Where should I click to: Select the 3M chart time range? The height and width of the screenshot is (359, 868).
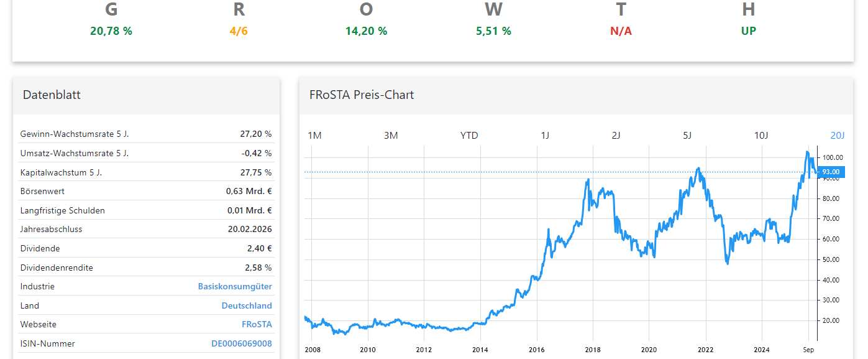click(x=391, y=134)
